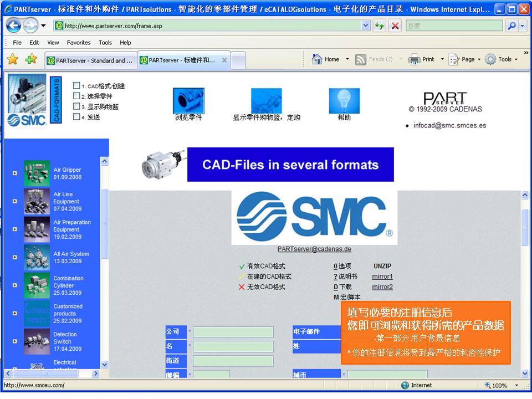This screenshot has width=532, height=399.
Task: Click the large SMC logo image
Action: (x=315, y=217)
